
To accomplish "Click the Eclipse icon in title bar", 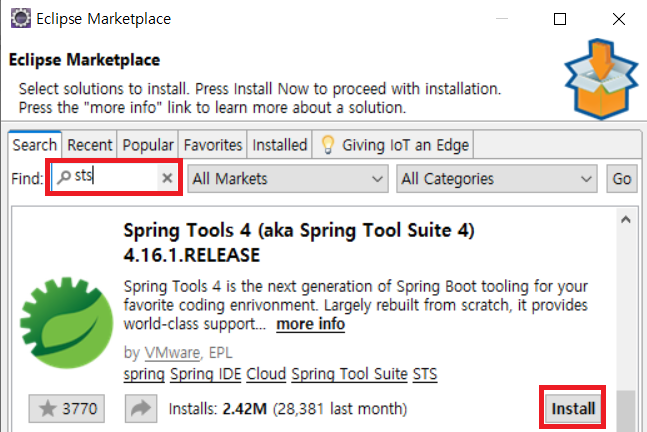I will [21, 19].
